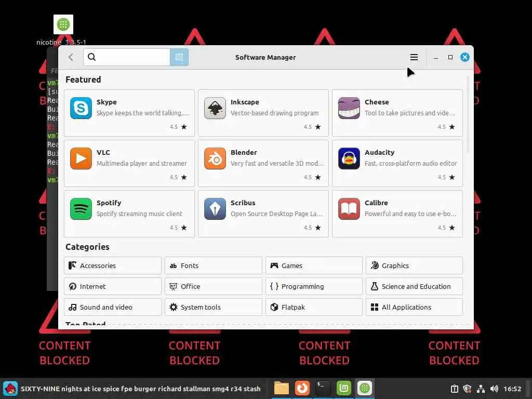Click 'Fast, cross-platform audio editor' text
Viewport: 532px width, 399px height.
click(x=410, y=163)
